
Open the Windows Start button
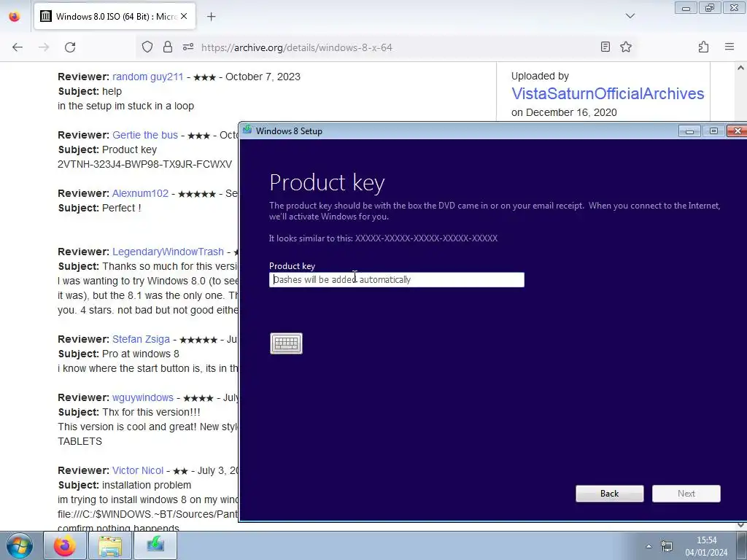(19, 545)
